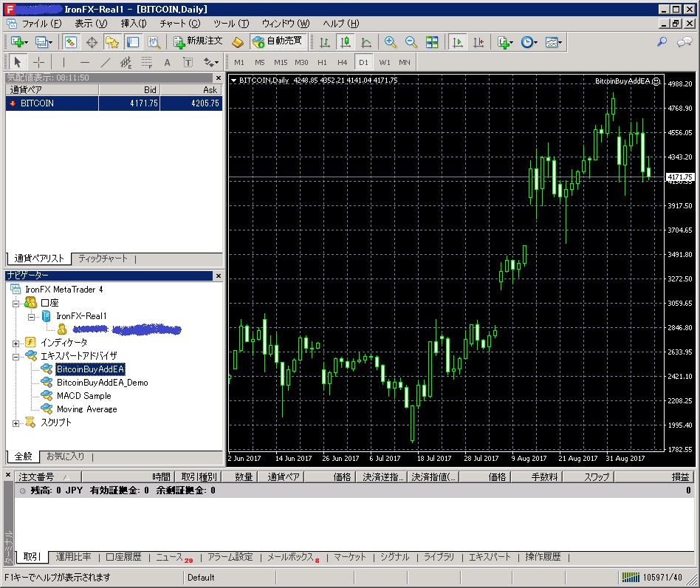Select the BITCOIN row in Market Watch
This screenshot has width=700, height=588.
coord(114,103)
